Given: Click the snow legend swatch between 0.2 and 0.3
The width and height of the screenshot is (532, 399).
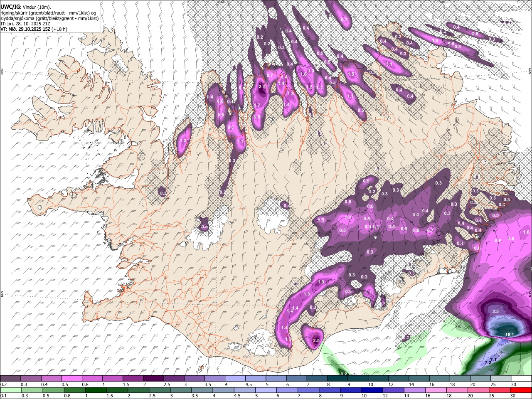Looking at the screenshot, I should point(10,378).
